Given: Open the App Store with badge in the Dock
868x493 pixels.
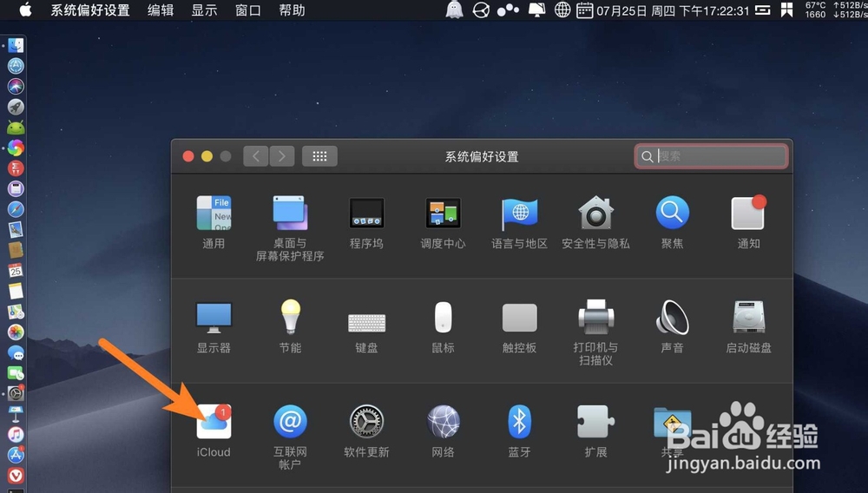Looking at the screenshot, I should (x=16, y=455).
